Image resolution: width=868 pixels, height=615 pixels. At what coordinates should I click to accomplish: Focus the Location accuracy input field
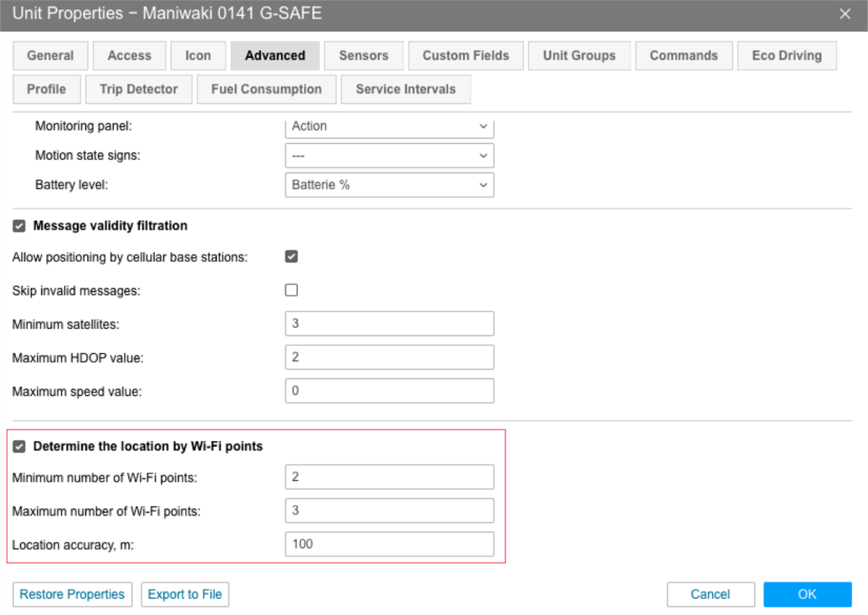389,544
